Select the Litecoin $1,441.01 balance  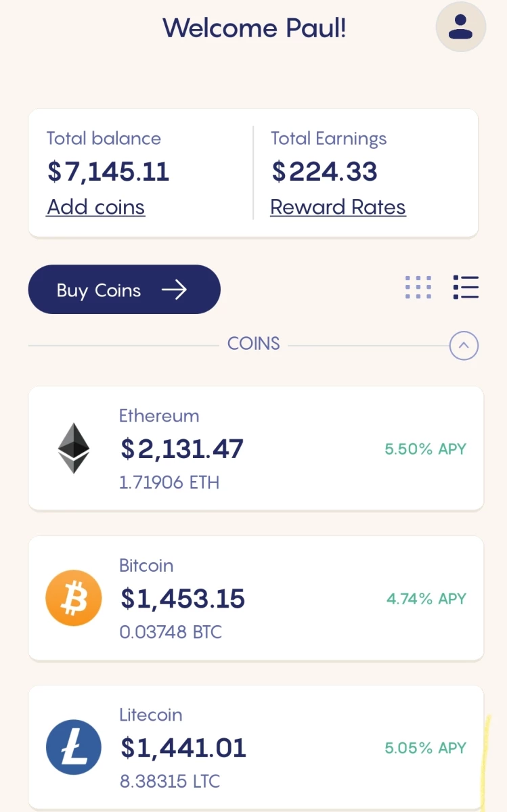(x=183, y=748)
